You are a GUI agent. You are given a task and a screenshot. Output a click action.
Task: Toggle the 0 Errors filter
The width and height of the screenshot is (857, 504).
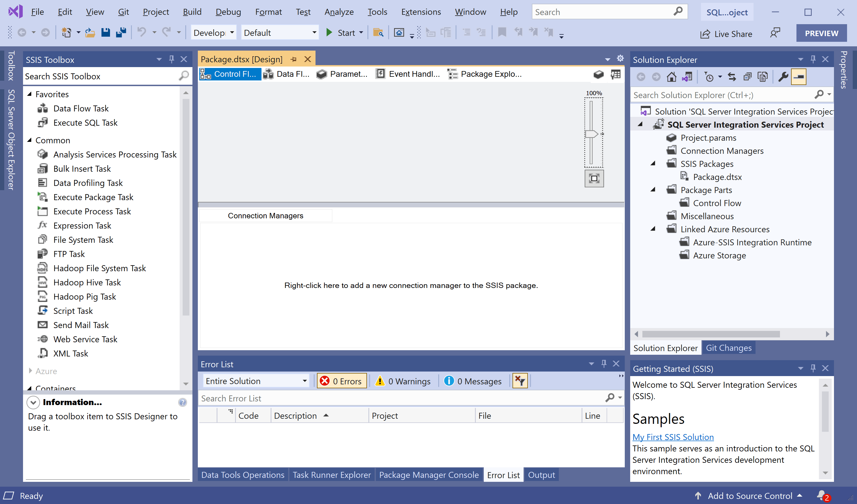point(341,381)
